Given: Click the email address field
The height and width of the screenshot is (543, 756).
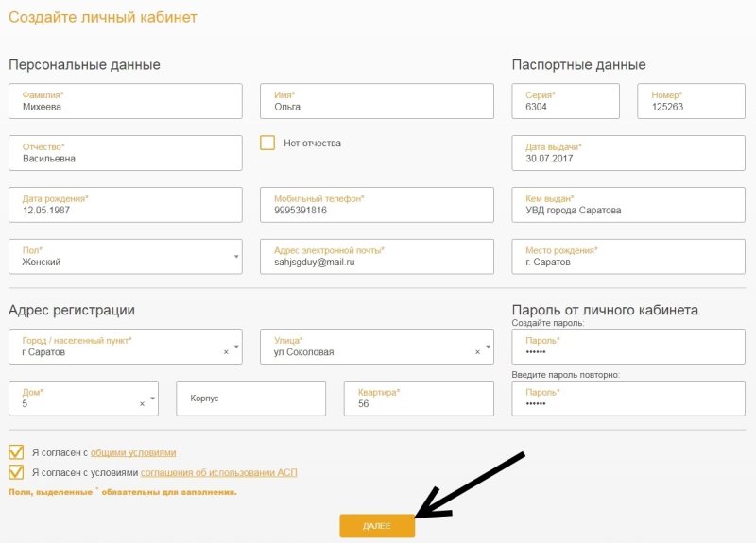Looking at the screenshot, I should (376, 257).
